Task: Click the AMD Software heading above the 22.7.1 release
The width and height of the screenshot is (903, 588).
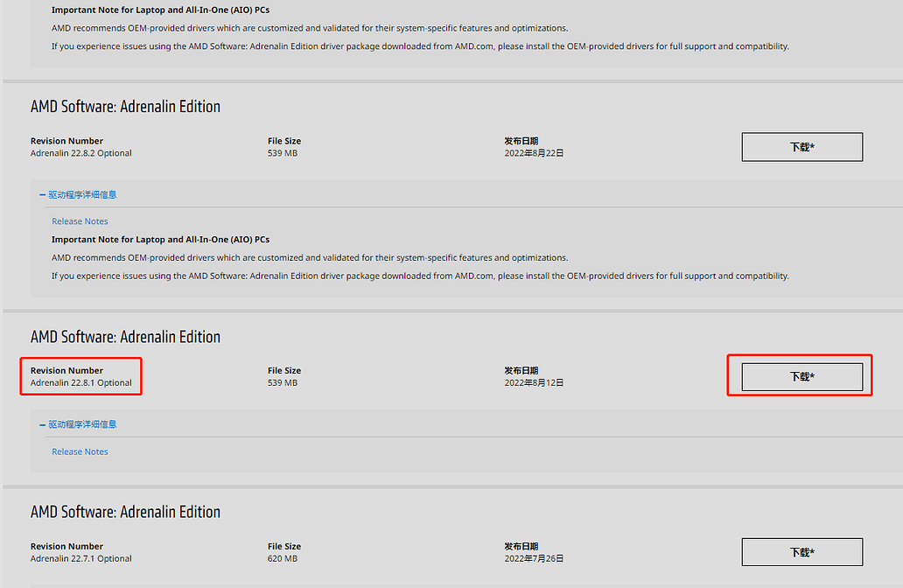Action: 125,512
